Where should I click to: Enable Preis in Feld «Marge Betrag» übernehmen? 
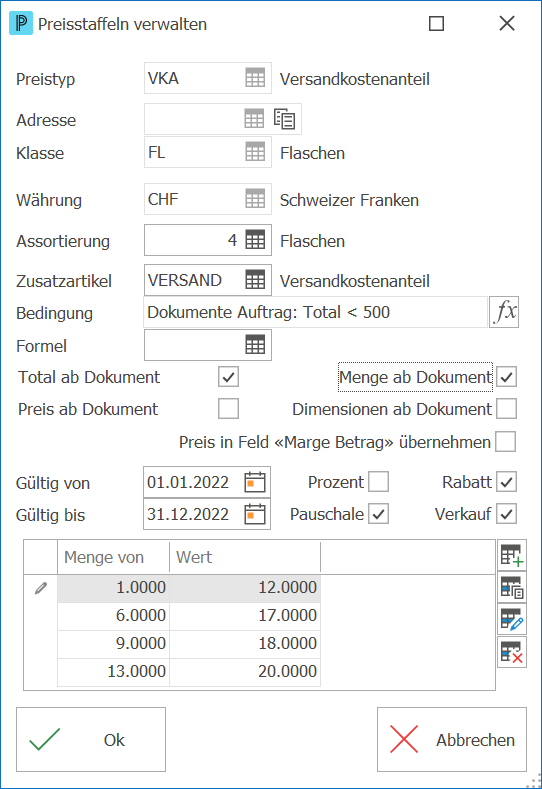pyautogui.click(x=505, y=442)
